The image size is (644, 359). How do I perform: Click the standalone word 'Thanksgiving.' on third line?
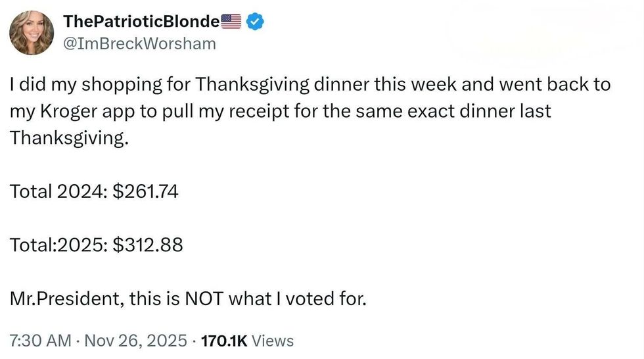(66, 138)
